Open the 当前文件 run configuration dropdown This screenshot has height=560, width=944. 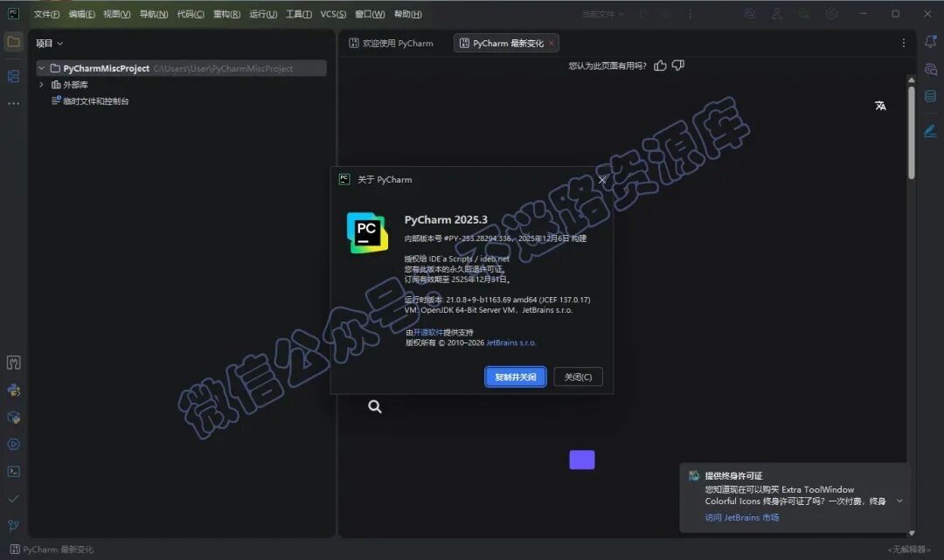coord(602,13)
